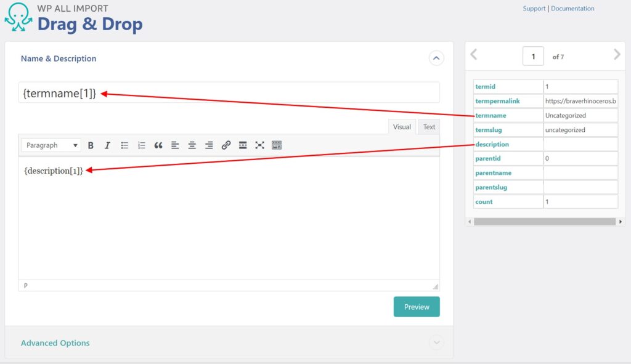
Task: Select the termpermalink field name
Action: 497,101
